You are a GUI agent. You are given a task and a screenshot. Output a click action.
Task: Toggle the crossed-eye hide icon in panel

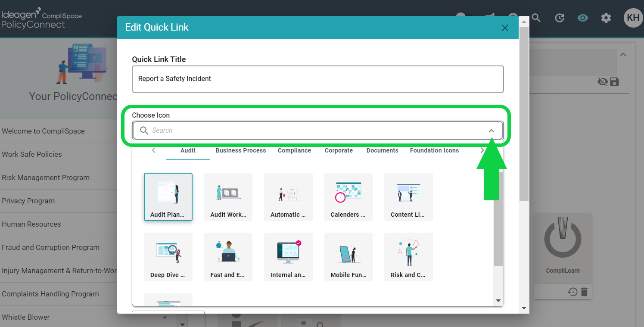pyautogui.click(x=603, y=81)
